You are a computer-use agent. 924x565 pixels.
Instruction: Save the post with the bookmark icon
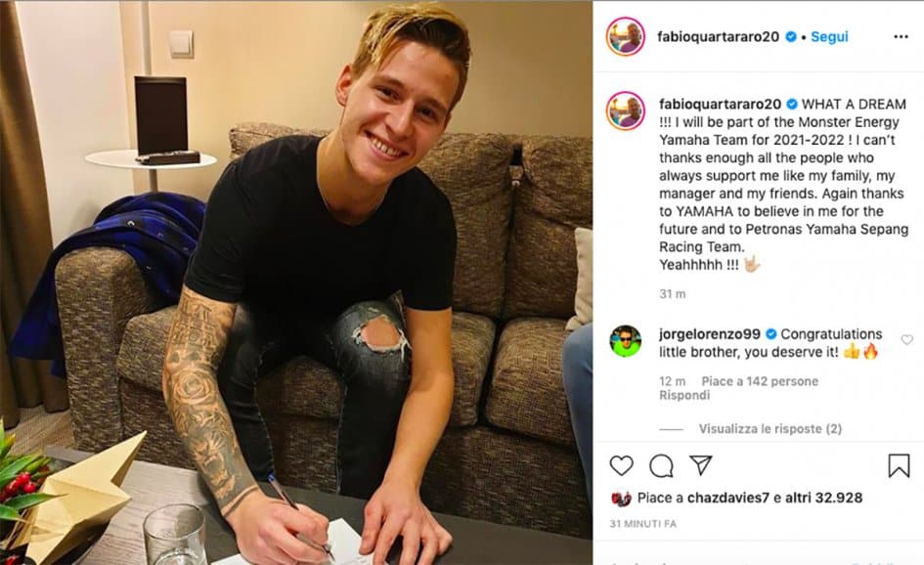(899, 465)
